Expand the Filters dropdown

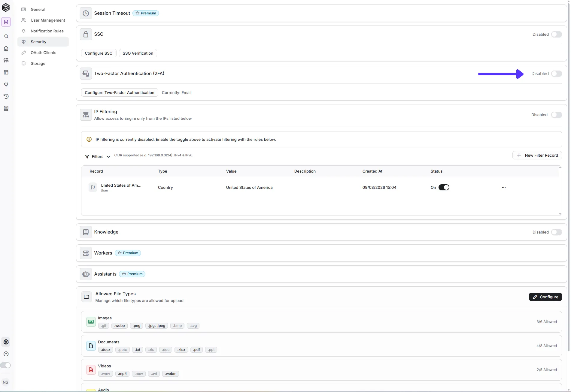point(98,157)
